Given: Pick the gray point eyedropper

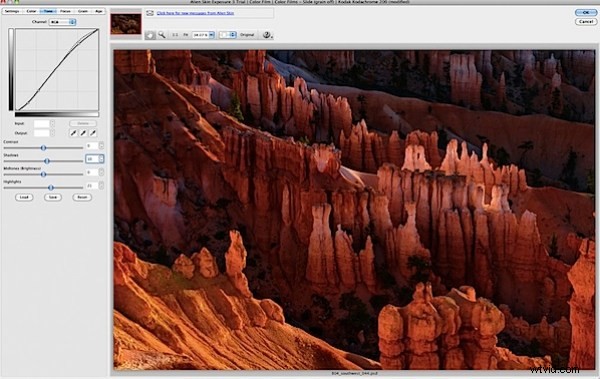Looking at the screenshot, I should click(83, 133).
